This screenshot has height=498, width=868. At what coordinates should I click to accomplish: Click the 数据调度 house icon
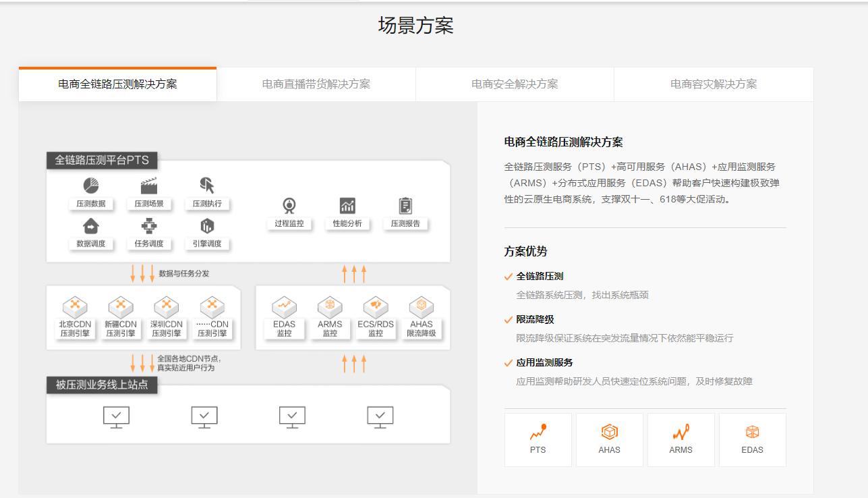91,226
